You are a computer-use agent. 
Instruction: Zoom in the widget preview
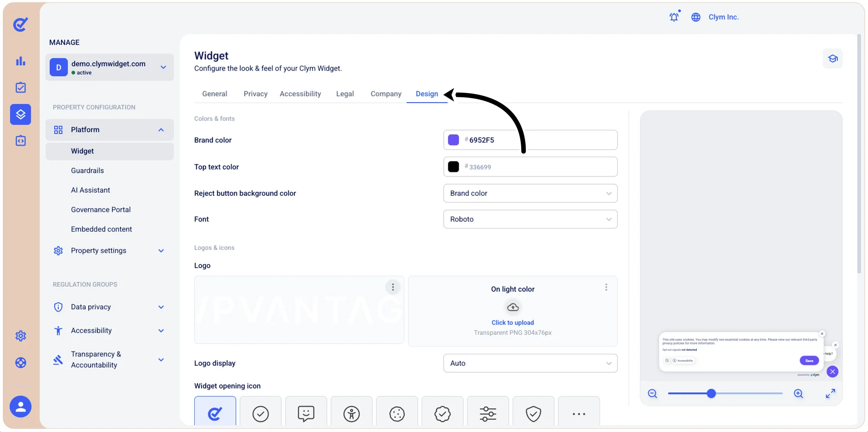[x=799, y=394]
